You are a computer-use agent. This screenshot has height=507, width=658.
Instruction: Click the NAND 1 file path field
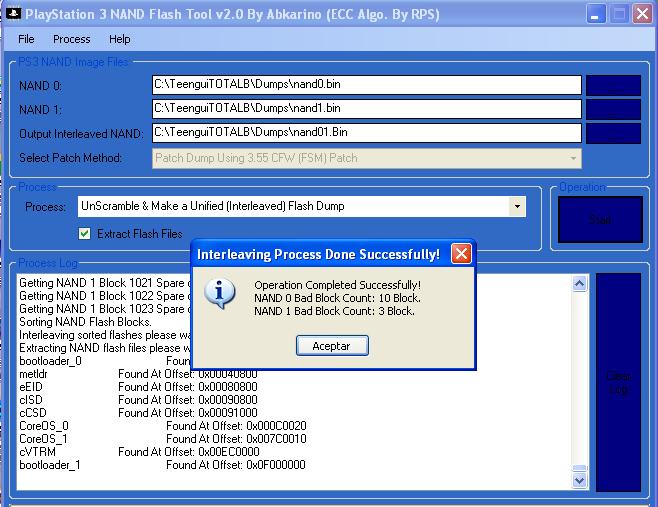[x=366, y=109]
